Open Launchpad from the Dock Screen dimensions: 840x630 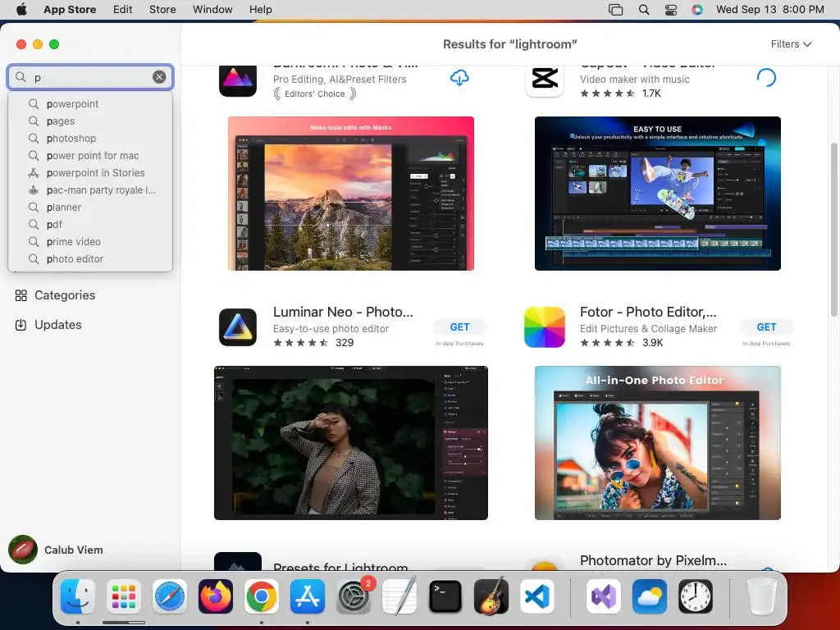pos(124,596)
